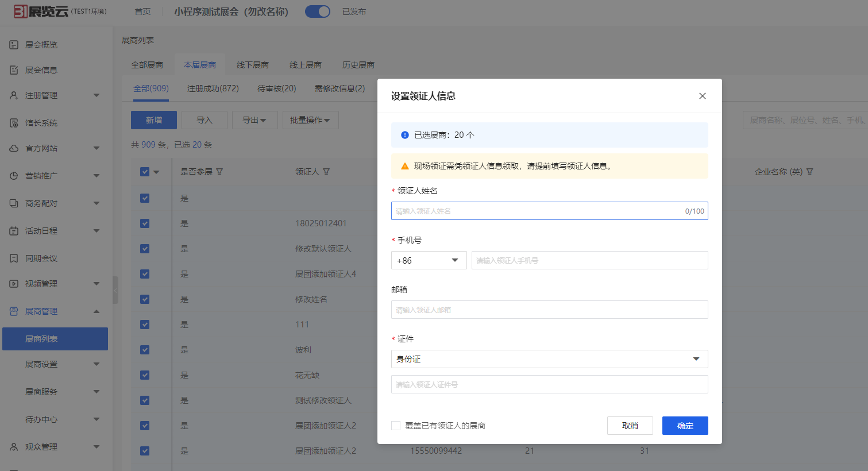
Task: Close the 设置领证人信息 dialog
Action: (702, 96)
